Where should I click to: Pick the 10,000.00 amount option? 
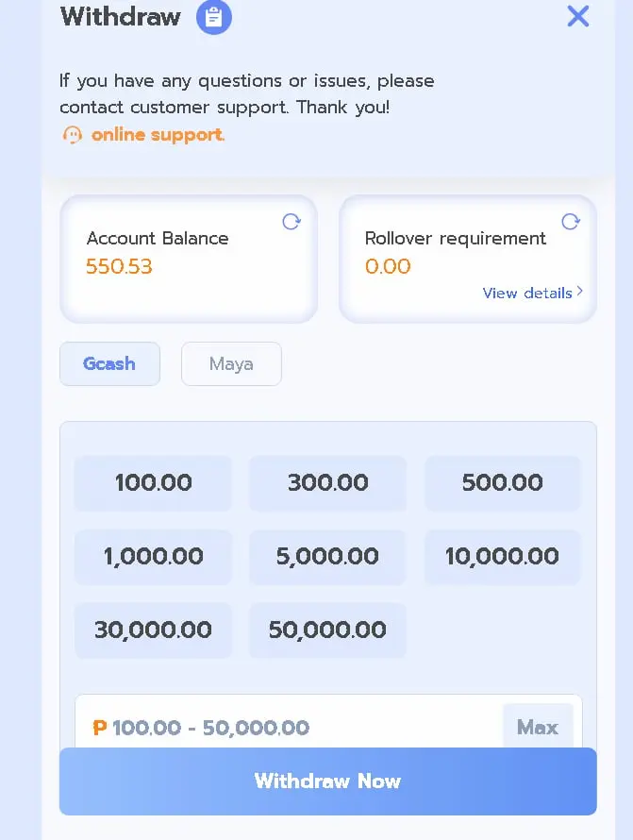[x=502, y=557]
